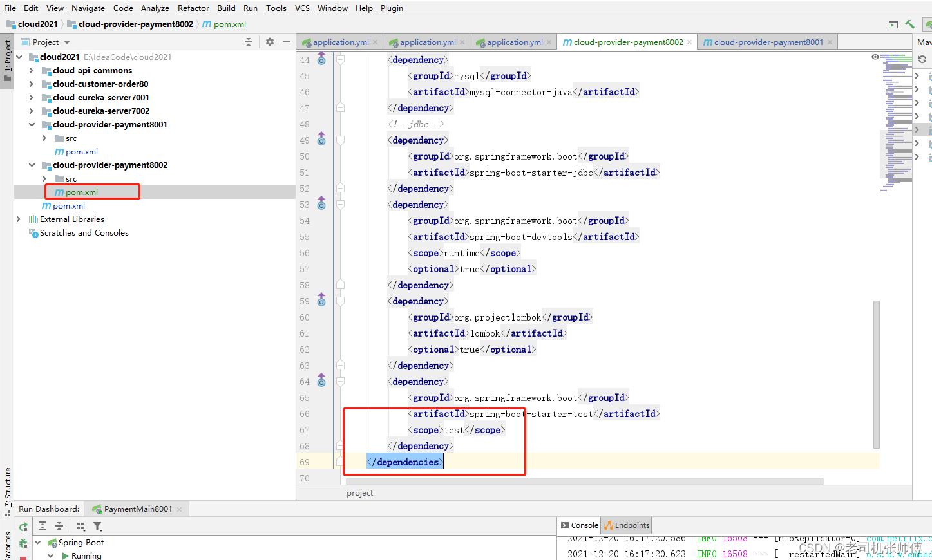Click the project breadcrumb below editor

359,493
